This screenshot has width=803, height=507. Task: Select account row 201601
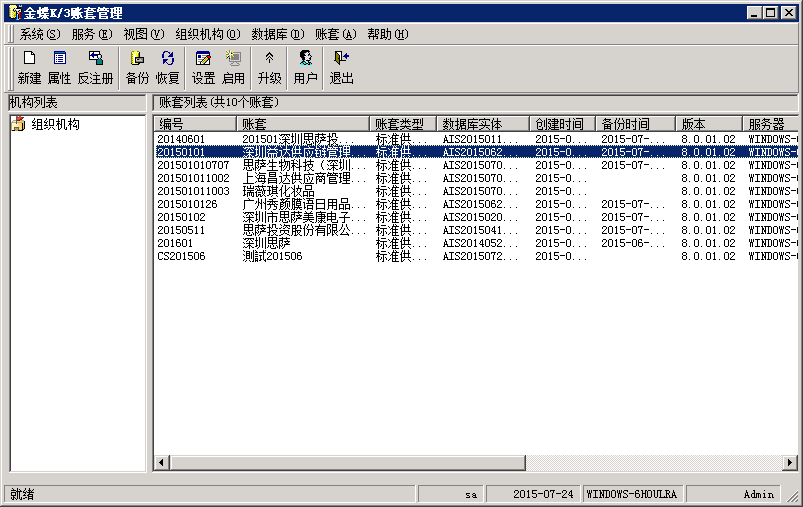click(x=476, y=243)
